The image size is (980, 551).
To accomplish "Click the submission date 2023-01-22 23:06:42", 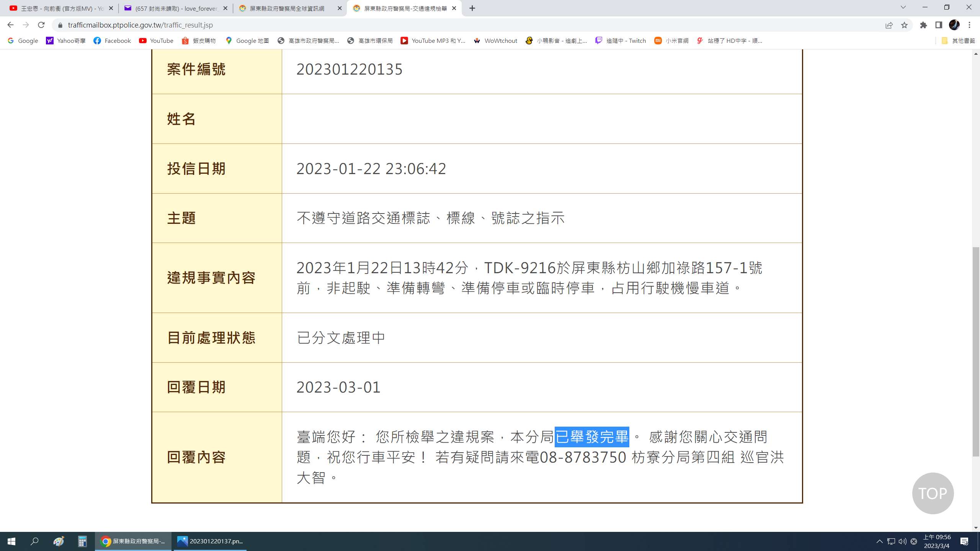I will point(371,169).
